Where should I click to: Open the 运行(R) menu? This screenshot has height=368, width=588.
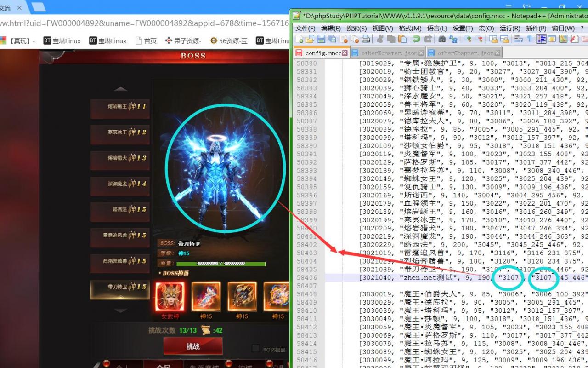point(510,28)
